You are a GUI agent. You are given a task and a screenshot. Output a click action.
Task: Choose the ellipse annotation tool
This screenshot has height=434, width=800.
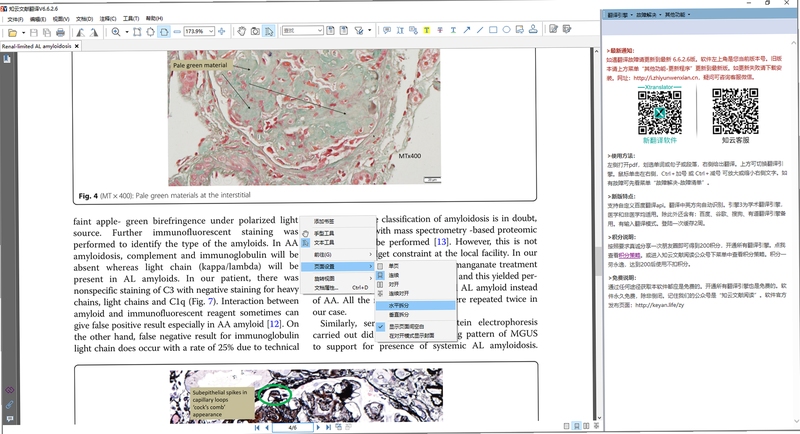point(506,30)
